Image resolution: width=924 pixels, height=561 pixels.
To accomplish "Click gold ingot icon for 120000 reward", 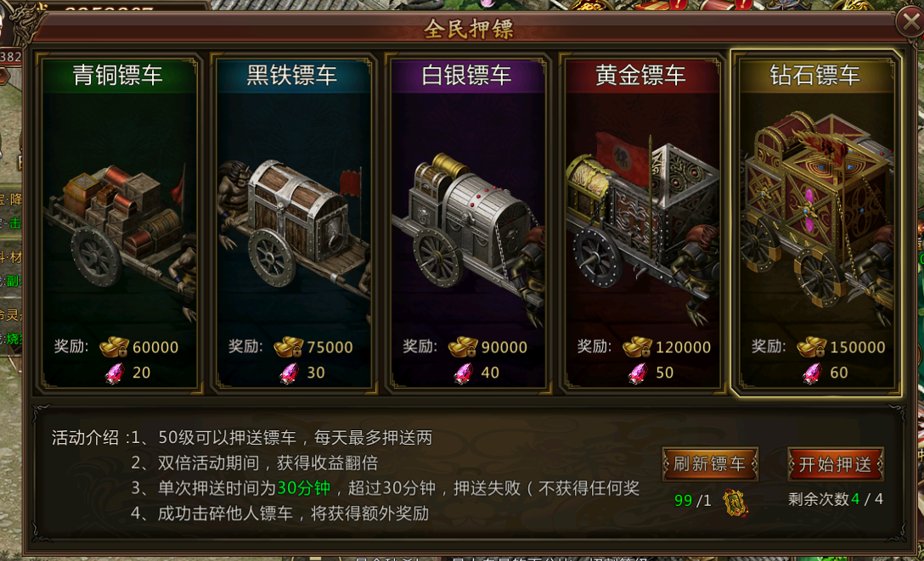I will click(637, 347).
